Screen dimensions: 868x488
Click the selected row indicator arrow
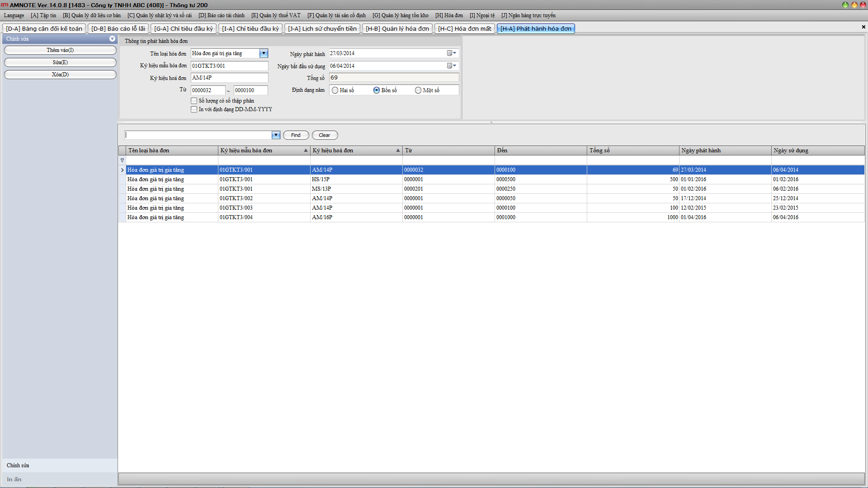(122, 170)
